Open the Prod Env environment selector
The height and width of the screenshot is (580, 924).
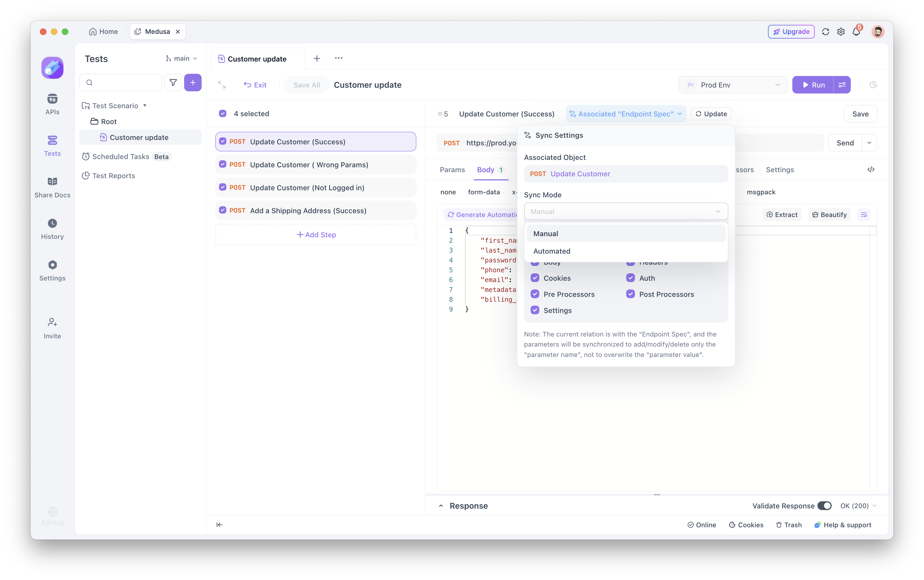[x=733, y=85]
